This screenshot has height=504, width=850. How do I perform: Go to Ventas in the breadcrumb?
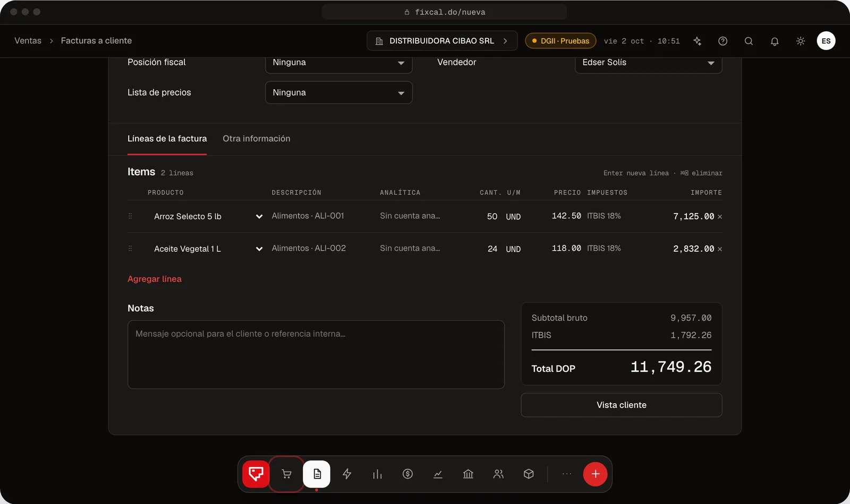tap(28, 41)
